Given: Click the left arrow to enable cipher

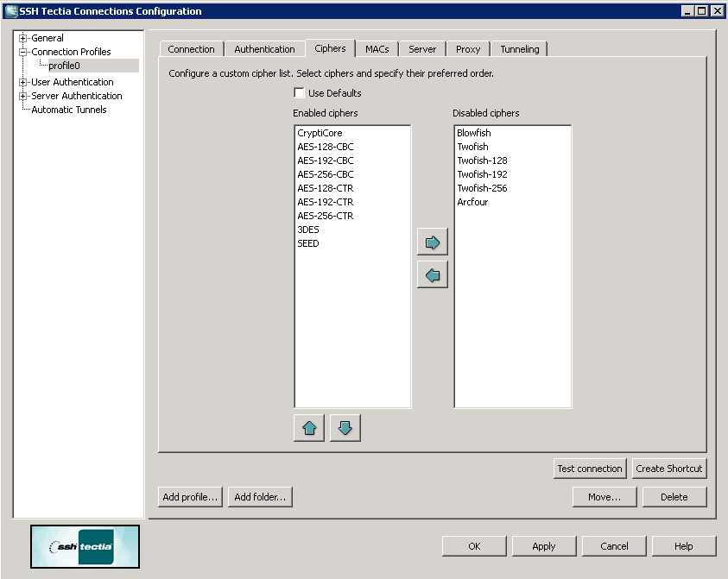Looking at the screenshot, I should [x=432, y=275].
